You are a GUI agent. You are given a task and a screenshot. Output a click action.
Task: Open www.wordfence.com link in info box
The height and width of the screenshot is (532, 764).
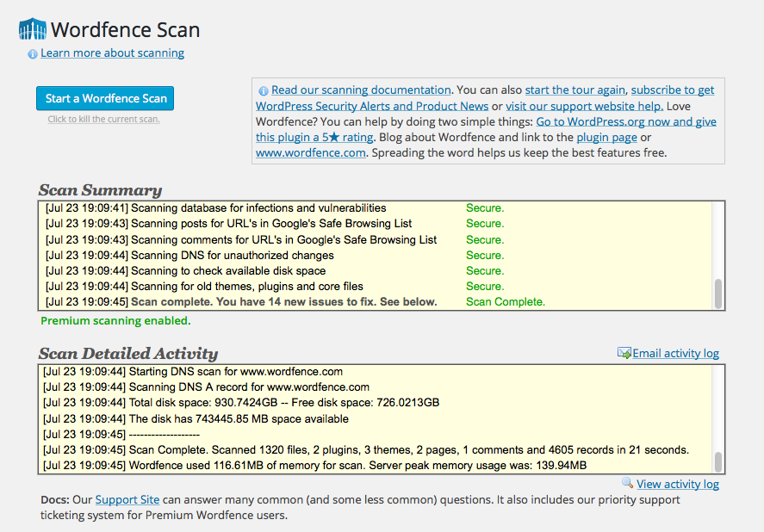pos(311,153)
